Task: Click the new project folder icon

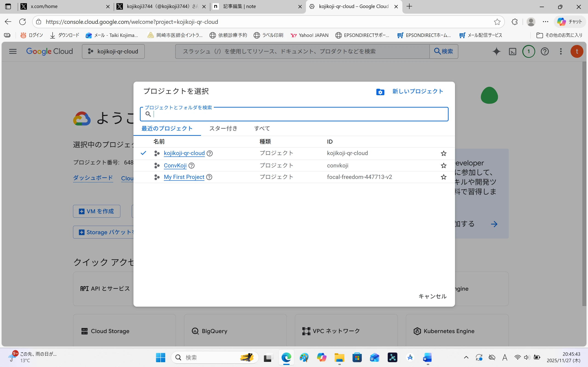Action: coord(380,92)
